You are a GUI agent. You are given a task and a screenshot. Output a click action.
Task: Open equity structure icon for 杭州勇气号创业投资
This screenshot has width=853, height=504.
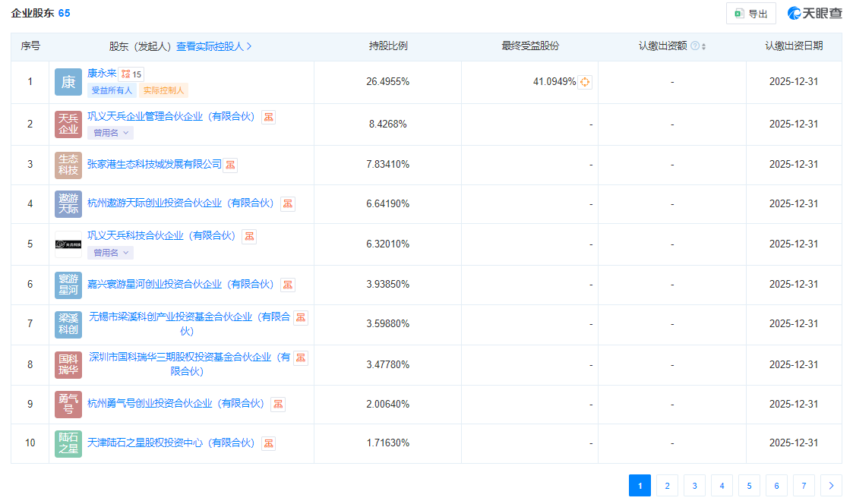click(x=278, y=405)
